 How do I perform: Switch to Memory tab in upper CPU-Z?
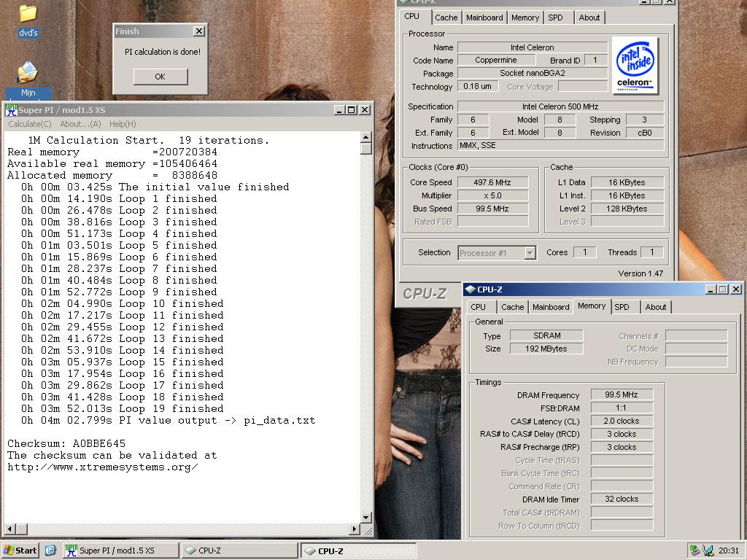(x=525, y=17)
